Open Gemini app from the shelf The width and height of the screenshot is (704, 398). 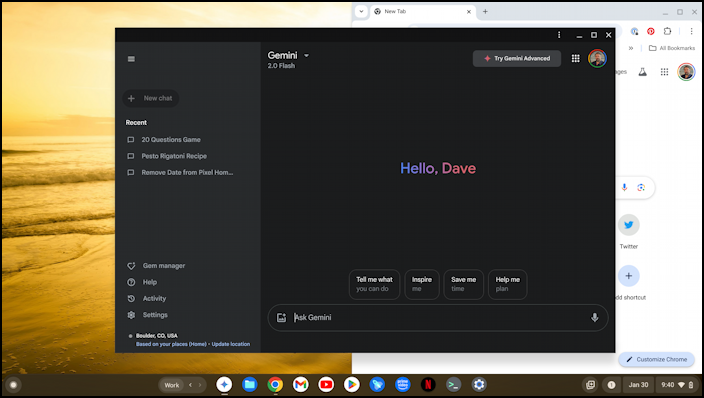[x=224, y=385]
